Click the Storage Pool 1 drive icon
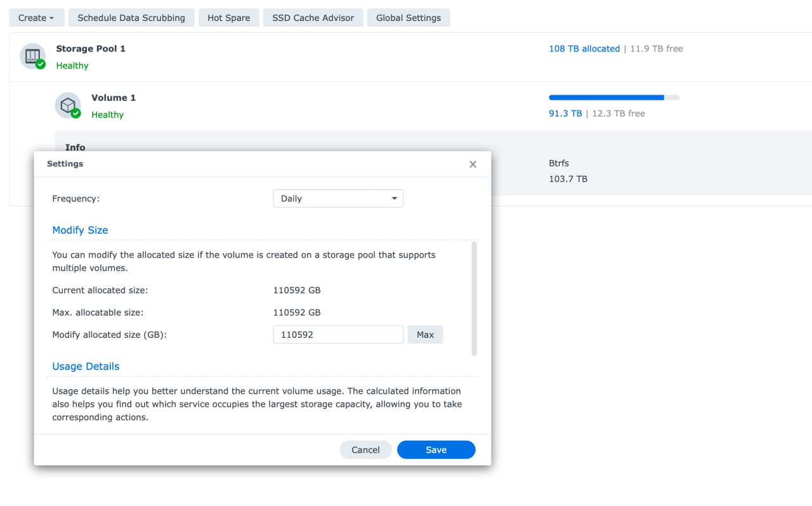The image size is (812, 506). click(x=32, y=56)
